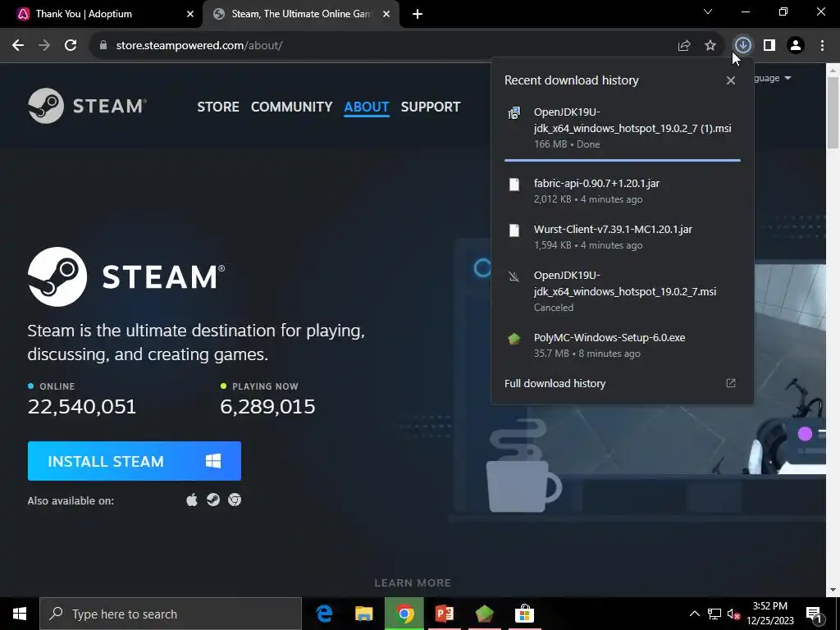Bookmark this tab with the star icon

710,46
